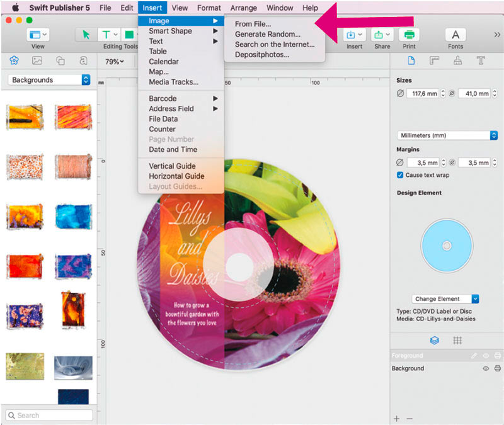Image resolution: width=504 pixels, height=425 pixels.
Task: Open the images library tab icon
Action: pos(37,60)
